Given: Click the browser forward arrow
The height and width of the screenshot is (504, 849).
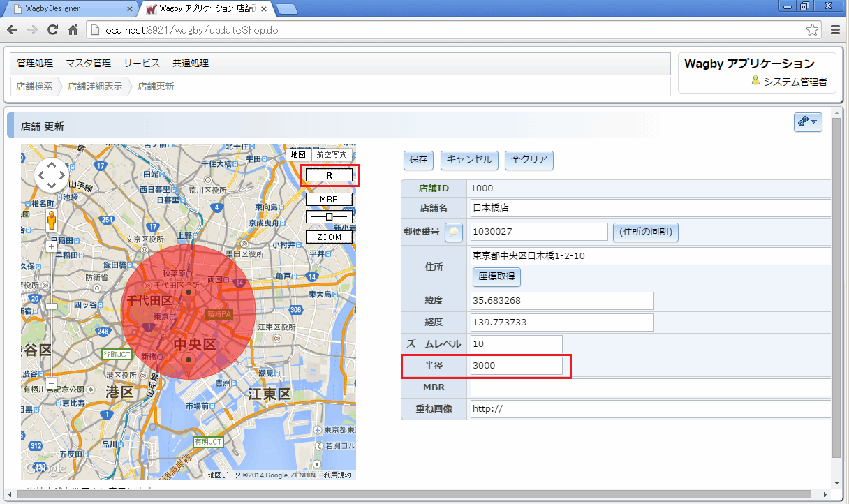Looking at the screenshot, I should (x=32, y=30).
